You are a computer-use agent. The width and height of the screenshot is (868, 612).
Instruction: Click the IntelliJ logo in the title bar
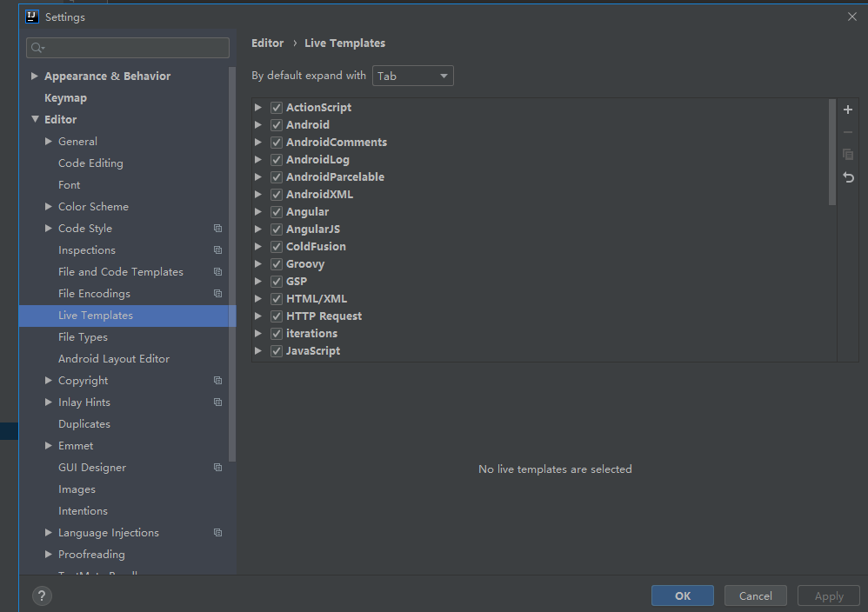[32, 17]
